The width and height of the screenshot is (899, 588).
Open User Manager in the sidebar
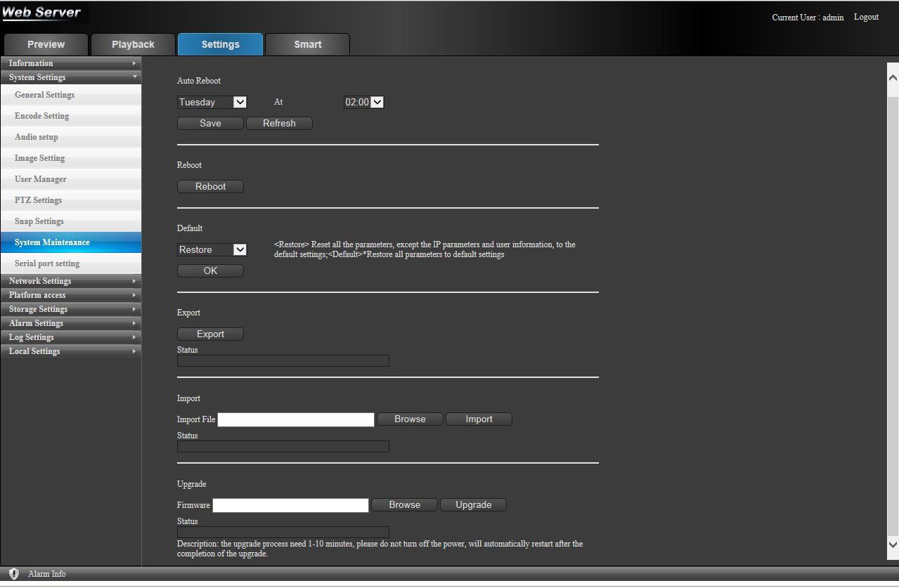pyautogui.click(x=41, y=179)
